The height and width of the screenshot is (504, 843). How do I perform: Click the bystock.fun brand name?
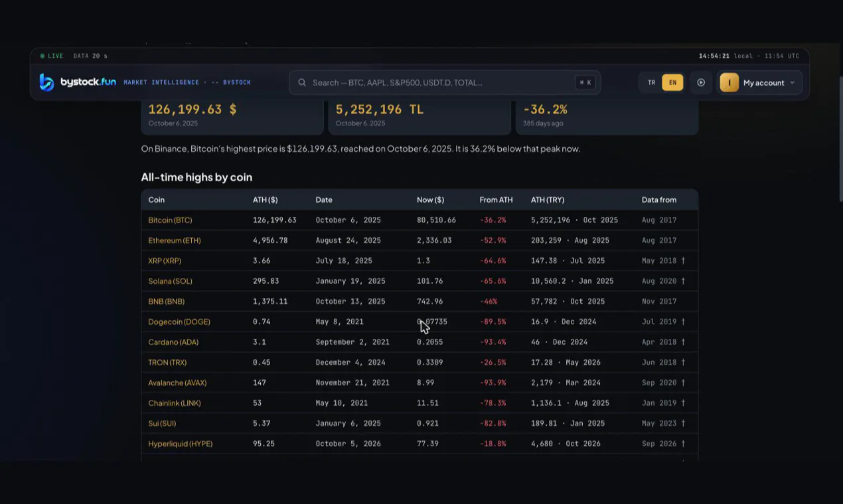pyautogui.click(x=88, y=82)
